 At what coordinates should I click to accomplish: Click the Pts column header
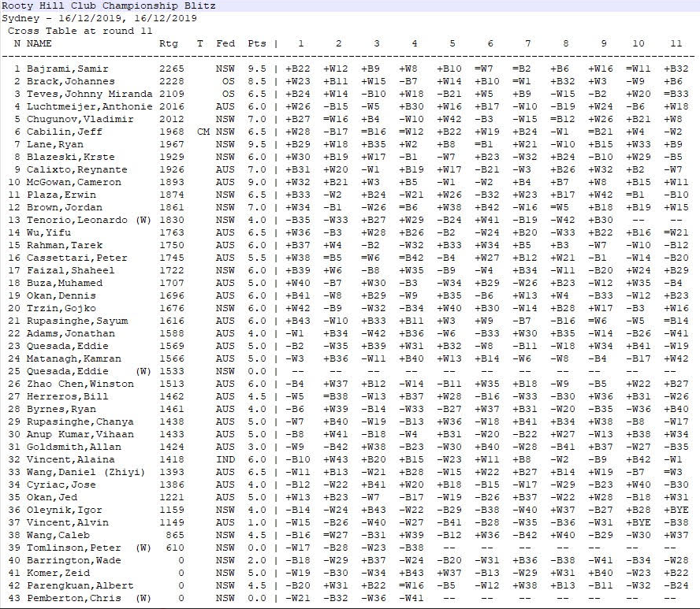(256, 44)
